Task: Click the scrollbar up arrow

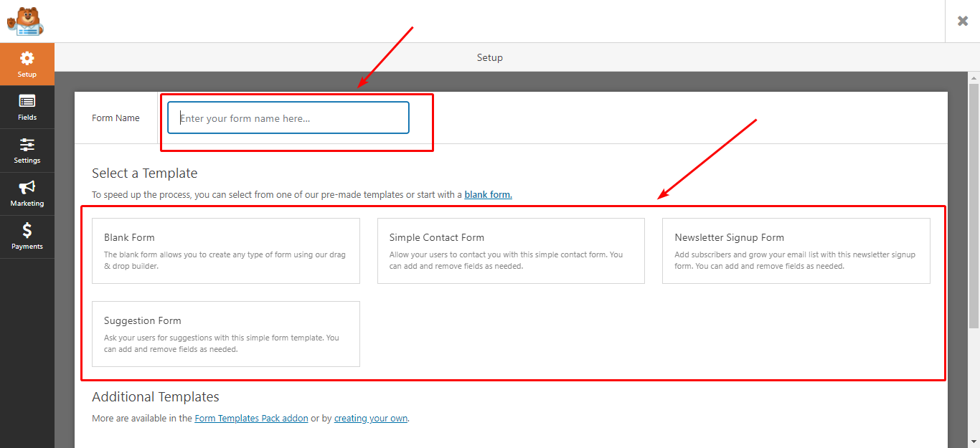Action: 974,78
